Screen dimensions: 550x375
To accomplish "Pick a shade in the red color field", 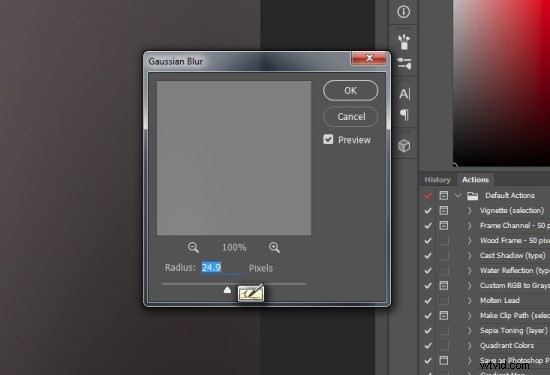I will pos(502,82).
